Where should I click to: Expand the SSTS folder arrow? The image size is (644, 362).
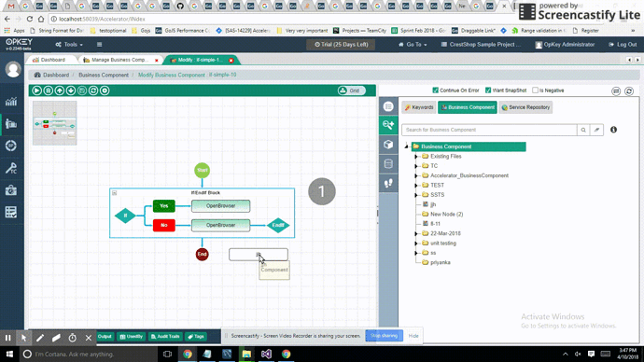click(415, 195)
